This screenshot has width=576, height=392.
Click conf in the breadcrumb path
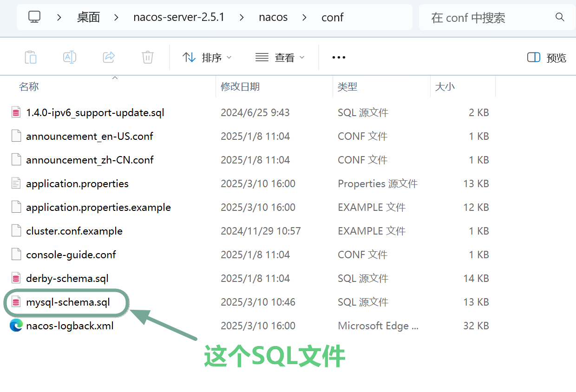click(333, 18)
